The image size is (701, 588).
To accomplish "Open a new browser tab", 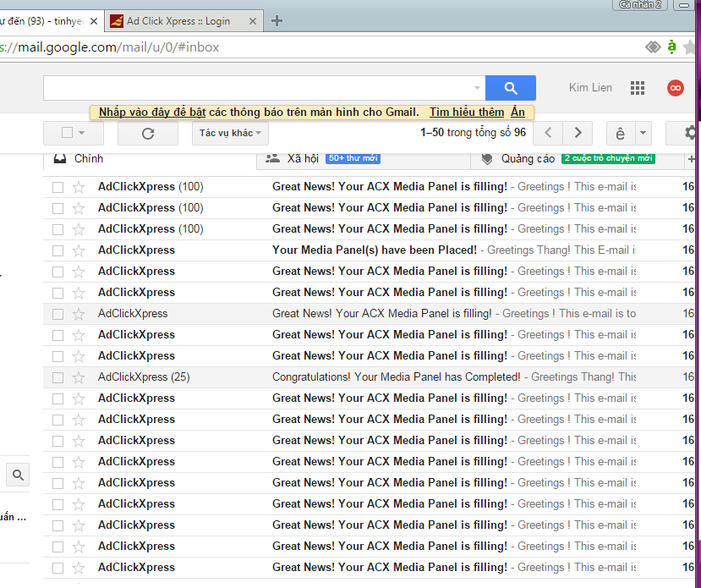I will click(277, 21).
